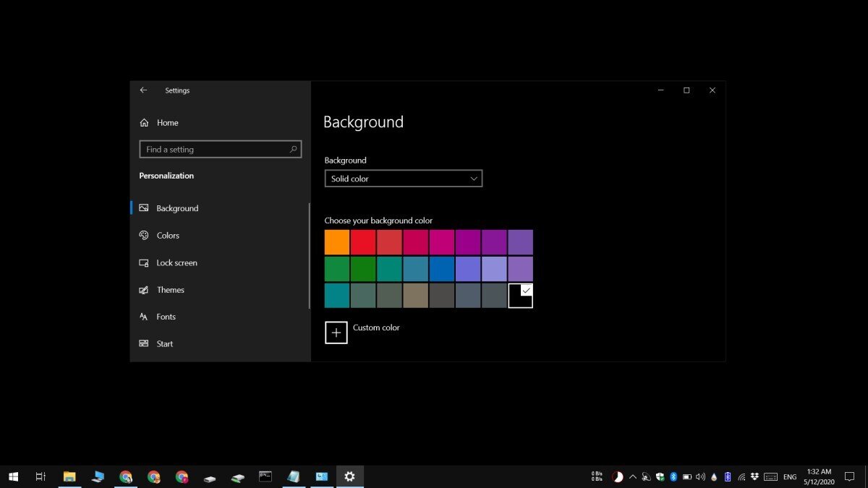868x488 pixels.
Task: Click the back arrow in Settings
Action: tap(143, 90)
